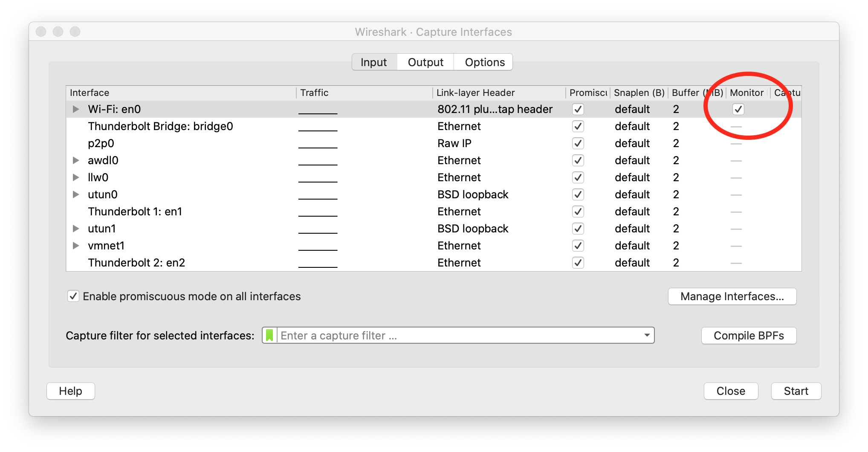Switch to the Output tab
Image resolution: width=868 pixels, height=452 pixels.
(x=425, y=62)
